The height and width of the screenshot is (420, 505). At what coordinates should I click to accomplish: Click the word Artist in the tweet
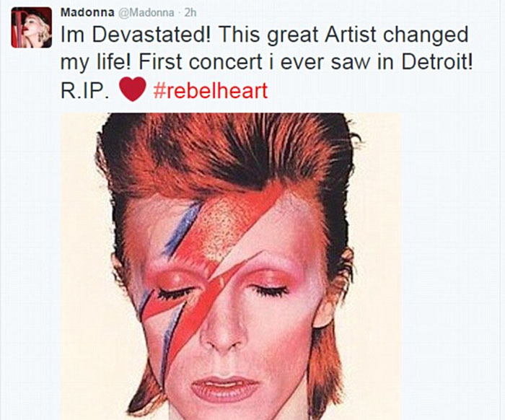click(x=351, y=35)
